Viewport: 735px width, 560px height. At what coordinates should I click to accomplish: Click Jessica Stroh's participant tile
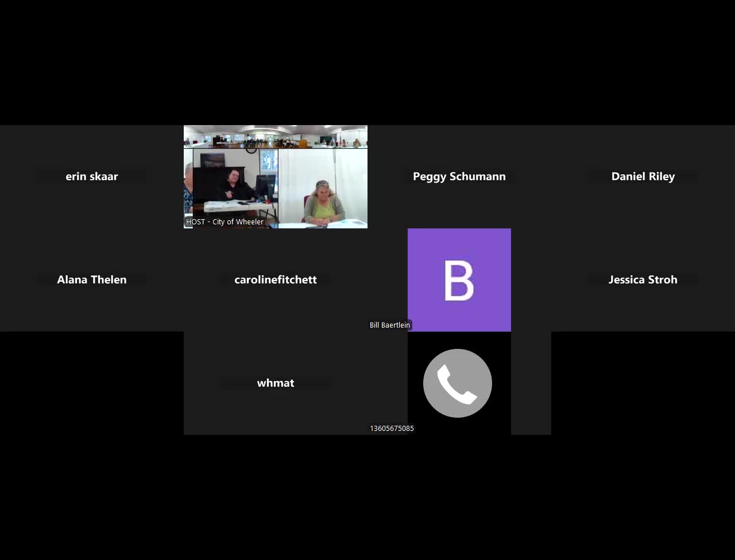click(x=643, y=279)
